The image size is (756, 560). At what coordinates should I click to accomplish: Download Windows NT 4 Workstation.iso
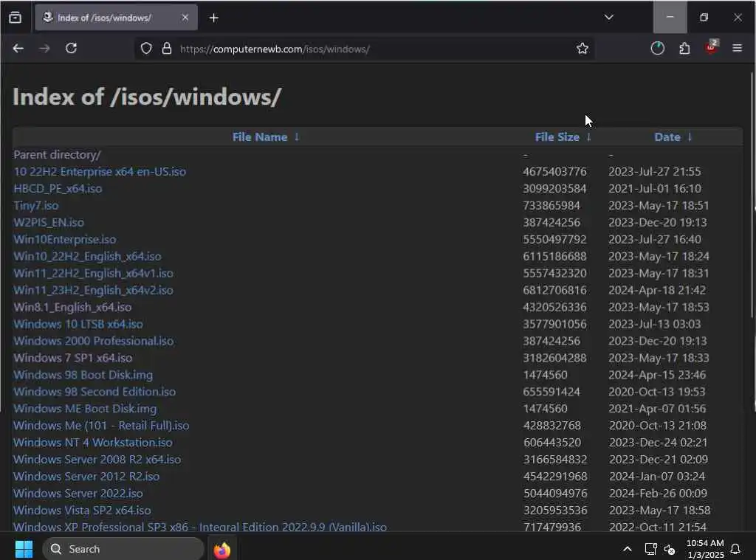click(x=92, y=443)
